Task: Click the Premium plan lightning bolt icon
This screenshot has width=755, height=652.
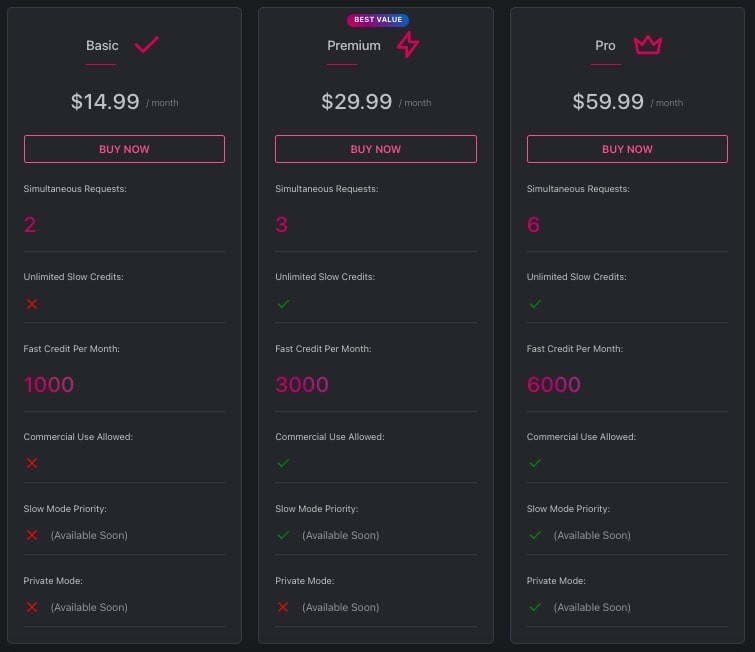Action: pos(408,44)
